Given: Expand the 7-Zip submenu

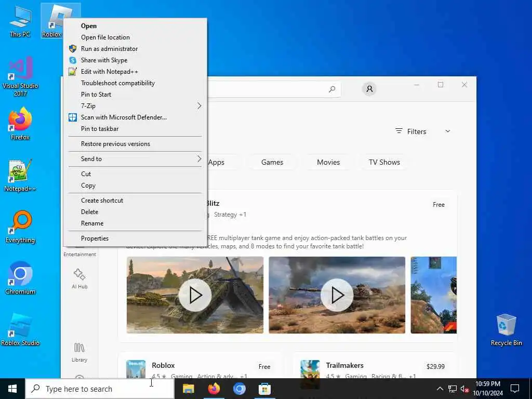Looking at the screenshot, I should pos(136,106).
